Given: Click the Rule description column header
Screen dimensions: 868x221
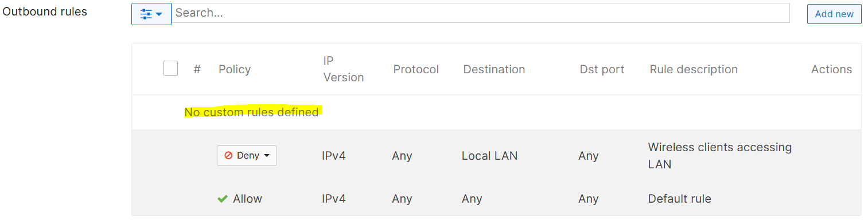Looking at the screenshot, I should [694, 69].
